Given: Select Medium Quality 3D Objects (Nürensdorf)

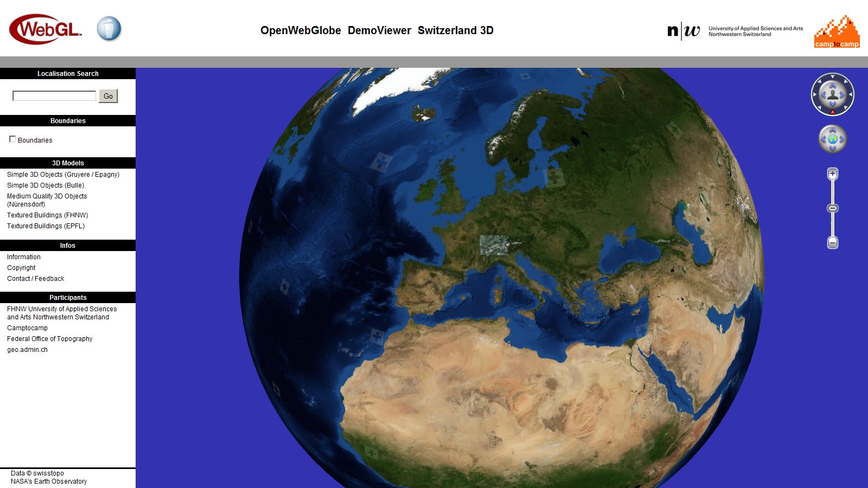Looking at the screenshot, I should (47, 200).
